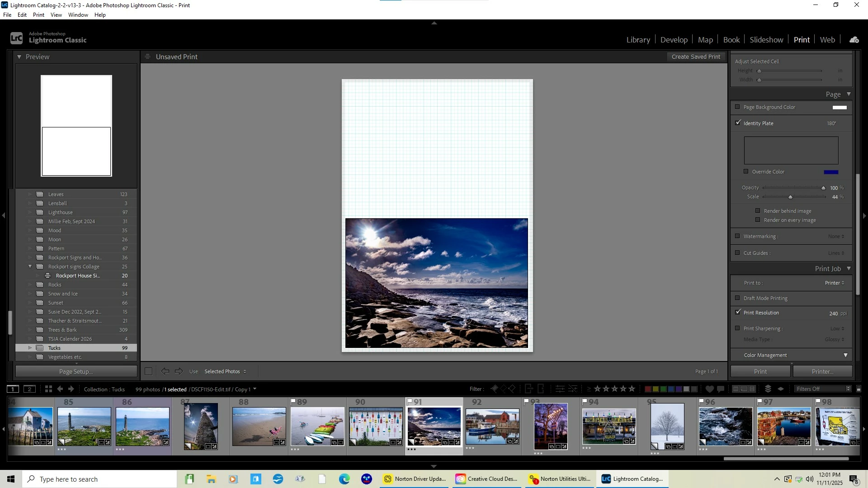The width and height of the screenshot is (868, 488).
Task: Open the cloud sync status icon
Action: (x=854, y=40)
